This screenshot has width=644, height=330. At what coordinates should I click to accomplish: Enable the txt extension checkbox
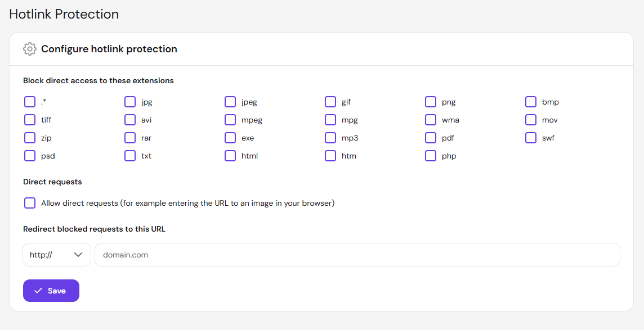[x=130, y=156]
